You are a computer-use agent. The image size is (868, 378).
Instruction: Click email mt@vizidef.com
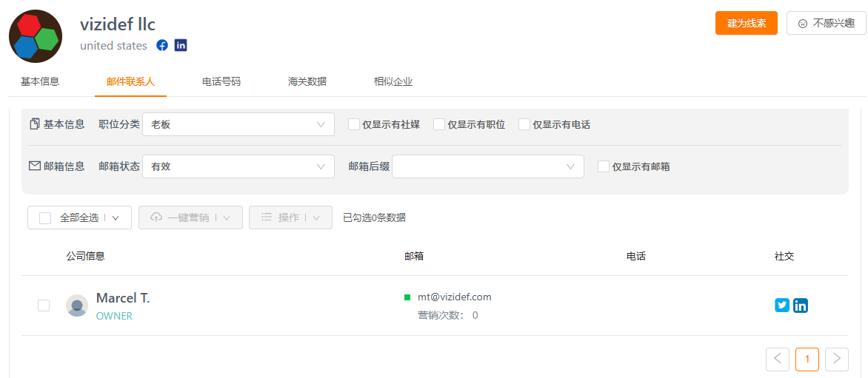point(455,297)
